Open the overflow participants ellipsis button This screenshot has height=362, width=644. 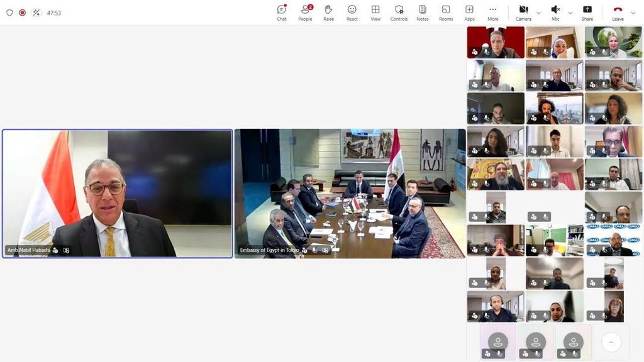pyautogui.click(x=611, y=342)
